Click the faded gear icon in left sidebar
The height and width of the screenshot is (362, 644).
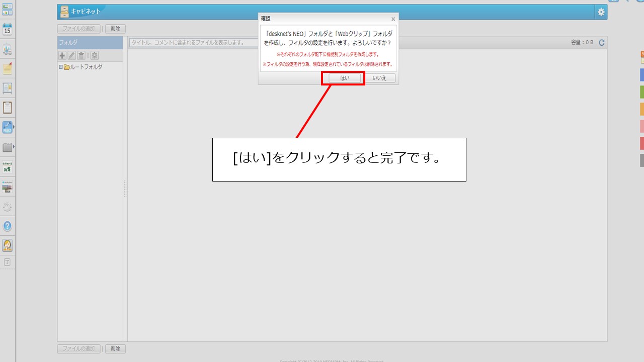(8, 207)
